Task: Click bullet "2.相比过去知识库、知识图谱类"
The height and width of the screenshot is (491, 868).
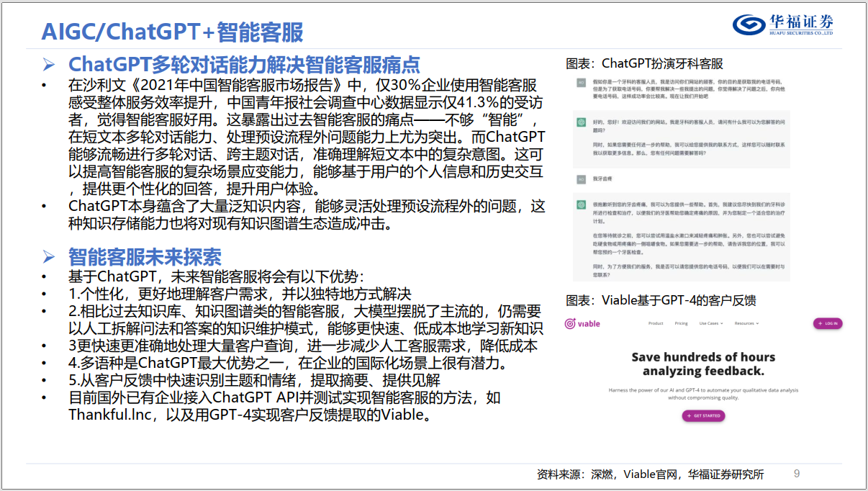Action: click(x=305, y=320)
